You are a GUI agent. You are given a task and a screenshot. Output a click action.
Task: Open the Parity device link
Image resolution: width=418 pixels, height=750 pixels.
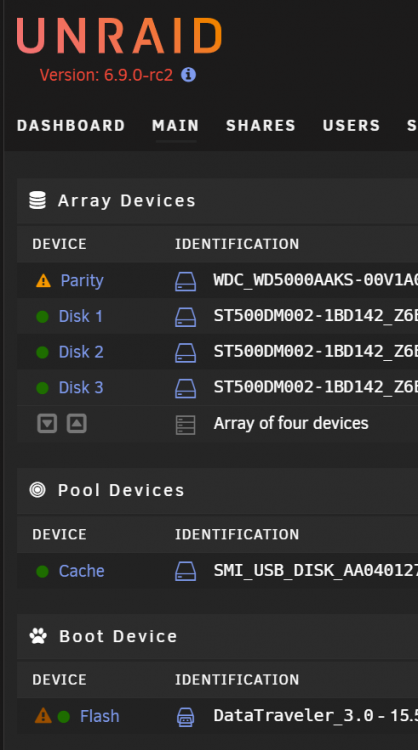click(82, 280)
